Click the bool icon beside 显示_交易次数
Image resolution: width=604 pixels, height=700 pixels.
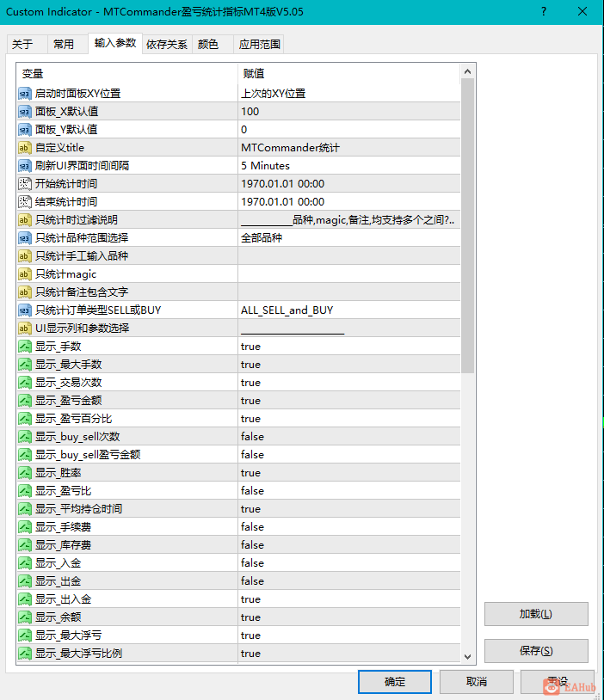[25, 383]
